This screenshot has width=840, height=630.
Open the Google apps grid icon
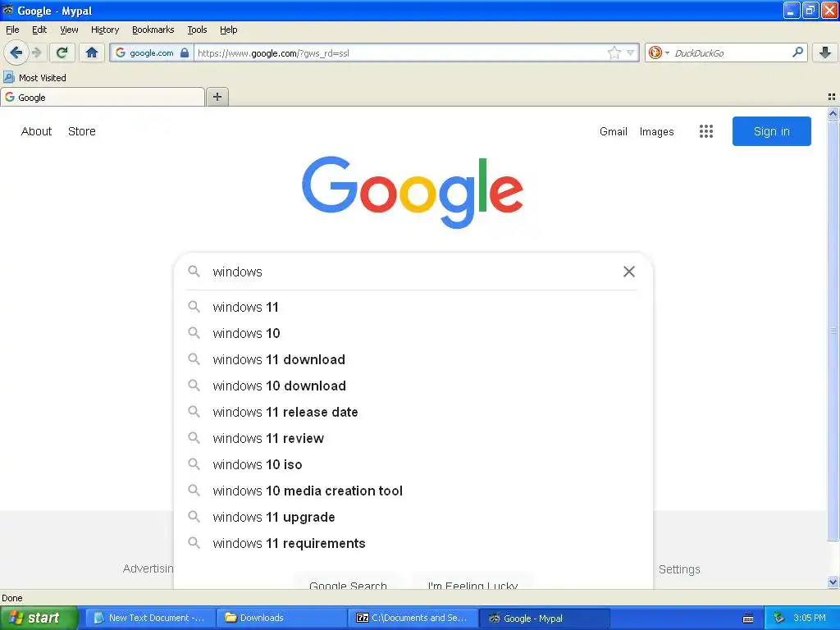click(706, 131)
